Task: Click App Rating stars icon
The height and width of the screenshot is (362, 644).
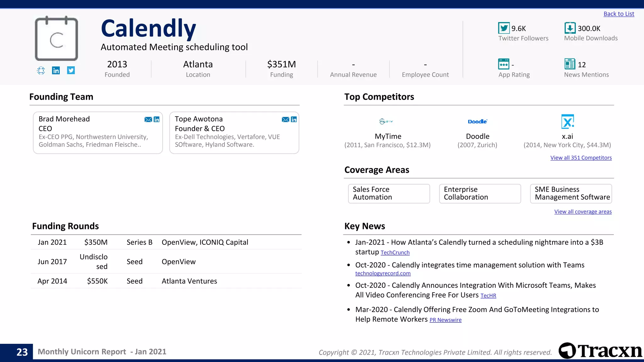Action: [x=504, y=64]
